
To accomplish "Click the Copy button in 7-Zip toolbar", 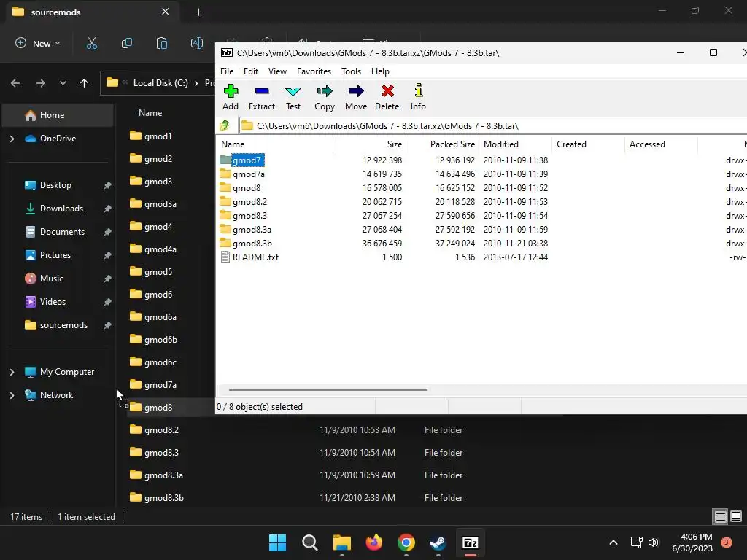I will (325, 97).
